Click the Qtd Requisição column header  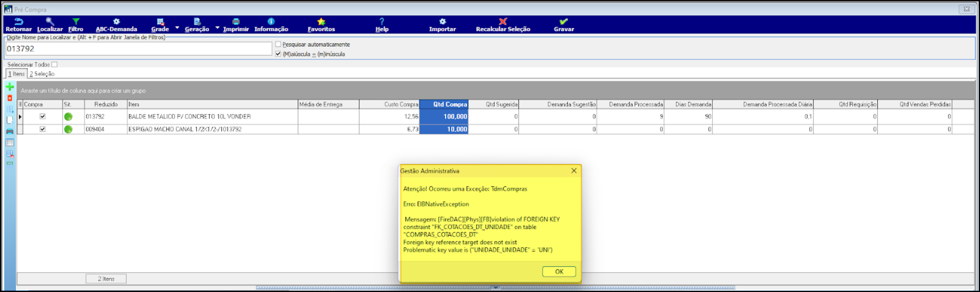click(x=846, y=104)
